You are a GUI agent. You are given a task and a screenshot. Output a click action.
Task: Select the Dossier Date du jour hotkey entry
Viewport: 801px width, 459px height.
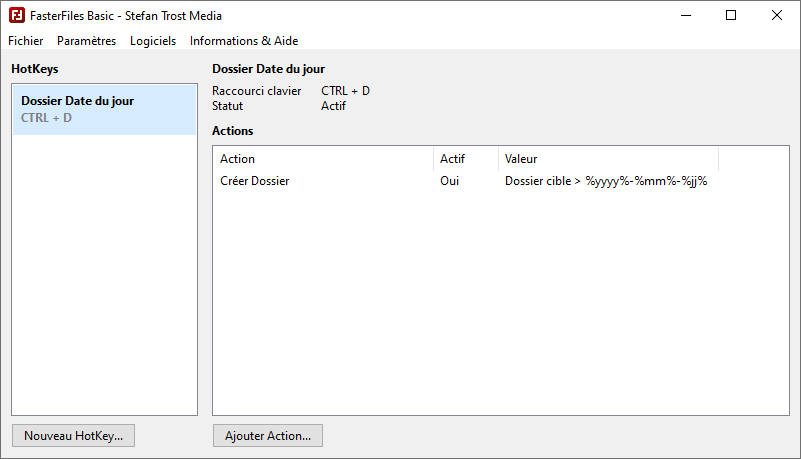104,109
